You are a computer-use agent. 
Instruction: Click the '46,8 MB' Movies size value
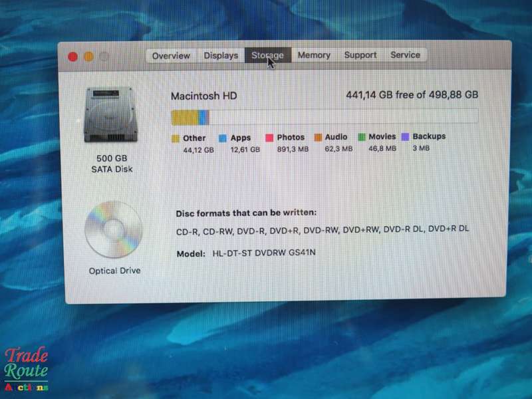tap(382, 148)
